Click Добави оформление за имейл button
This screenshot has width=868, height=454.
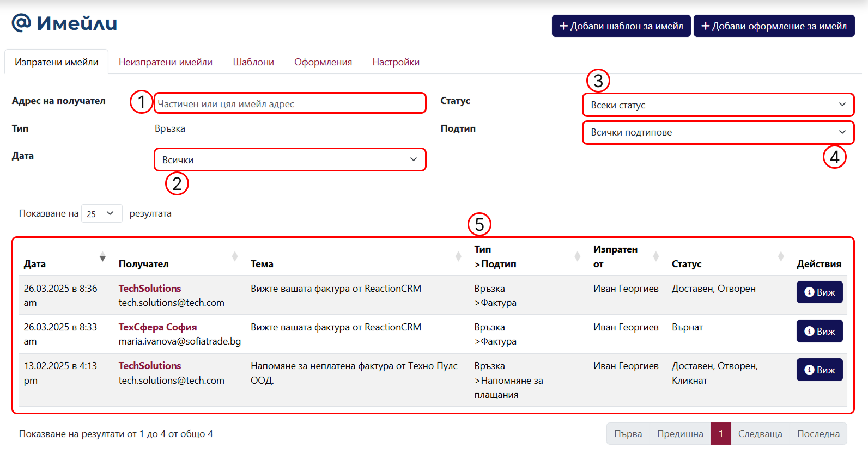pyautogui.click(x=774, y=26)
